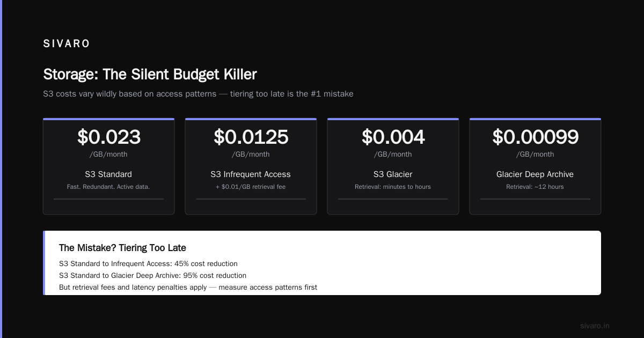Select the 'Glacier Deep Archive' card title

pos(535,174)
